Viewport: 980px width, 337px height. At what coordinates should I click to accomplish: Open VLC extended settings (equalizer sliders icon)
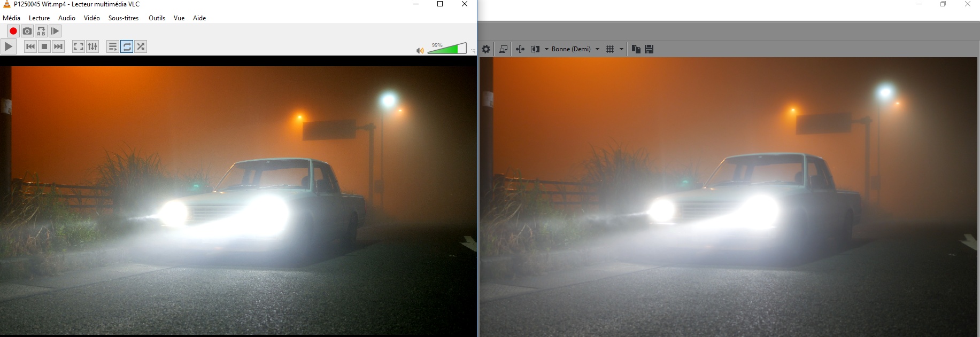pyautogui.click(x=92, y=46)
